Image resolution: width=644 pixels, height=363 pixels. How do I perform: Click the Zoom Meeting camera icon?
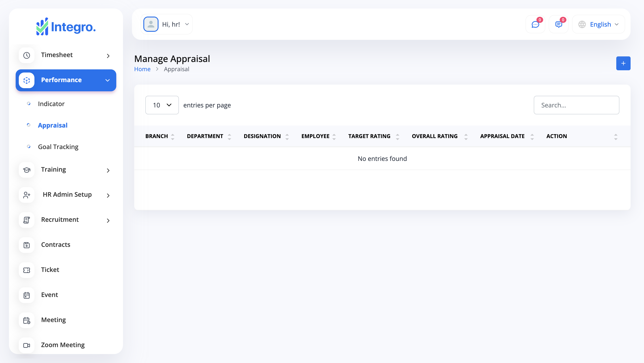27,345
